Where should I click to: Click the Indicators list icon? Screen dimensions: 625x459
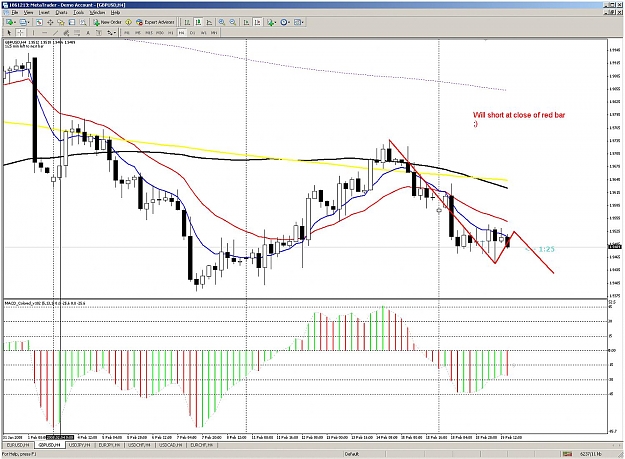pos(270,22)
